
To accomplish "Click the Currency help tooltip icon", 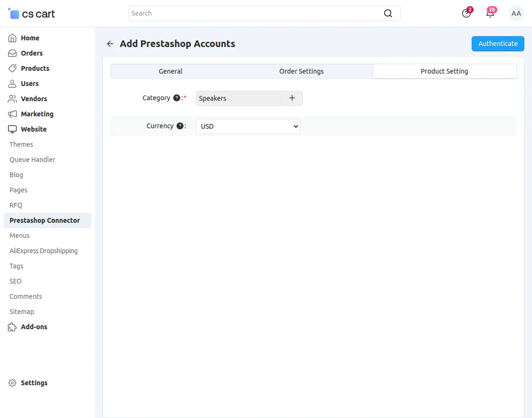I will (x=180, y=126).
